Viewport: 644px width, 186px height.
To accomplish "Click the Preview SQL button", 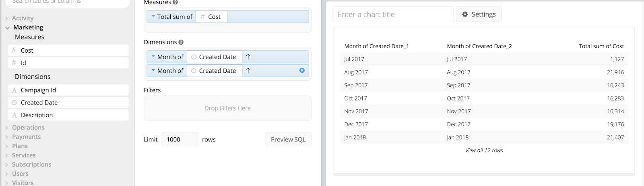I will click(x=288, y=139).
